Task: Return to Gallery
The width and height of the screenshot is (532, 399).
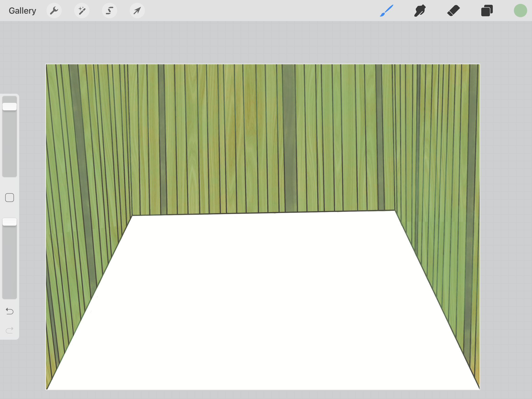Action: (x=22, y=11)
